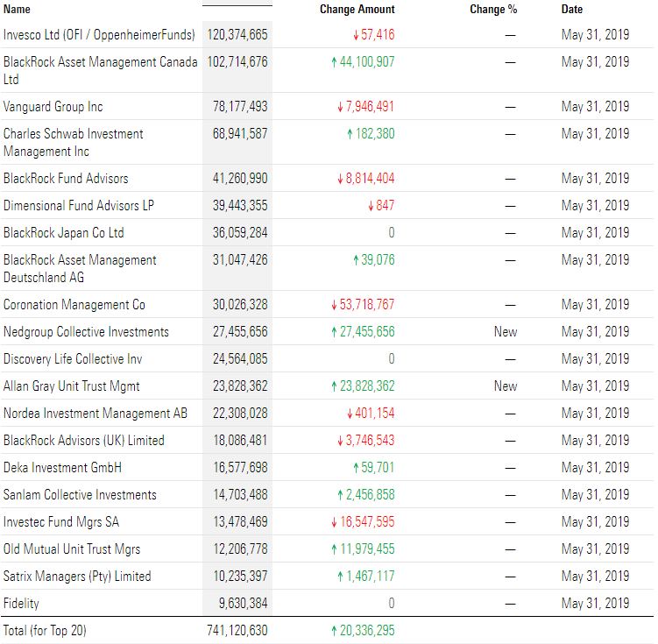The image size is (658, 644).
Task: Click May 31, 2019 date in Invesco row
Action: tap(596, 34)
